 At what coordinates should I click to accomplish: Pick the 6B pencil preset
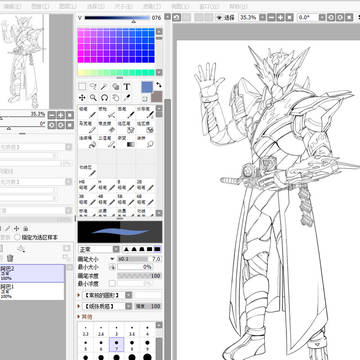click(x=146, y=200)
